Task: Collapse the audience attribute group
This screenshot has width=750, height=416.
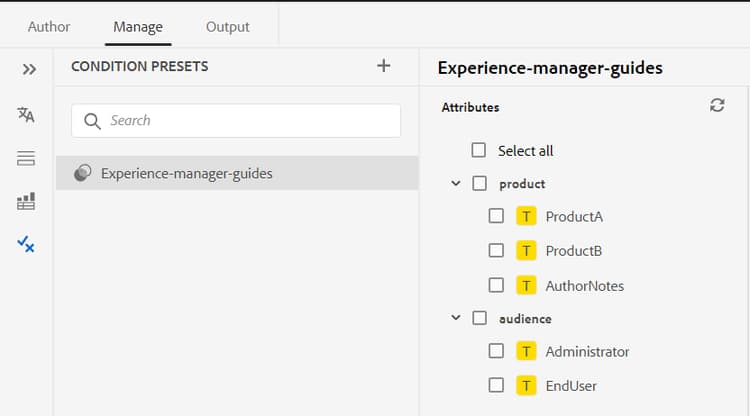Action: pyautogui.click(x=456, y=318)
